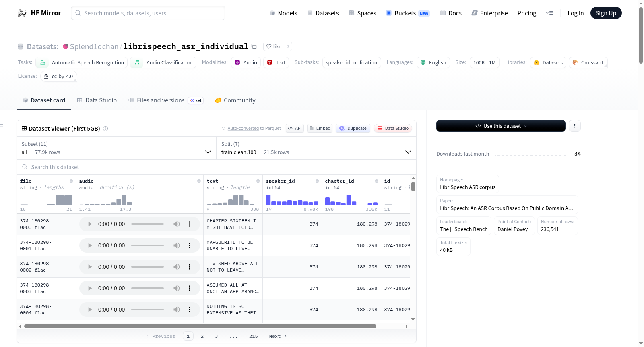Click the Log In link

[576, 13]
